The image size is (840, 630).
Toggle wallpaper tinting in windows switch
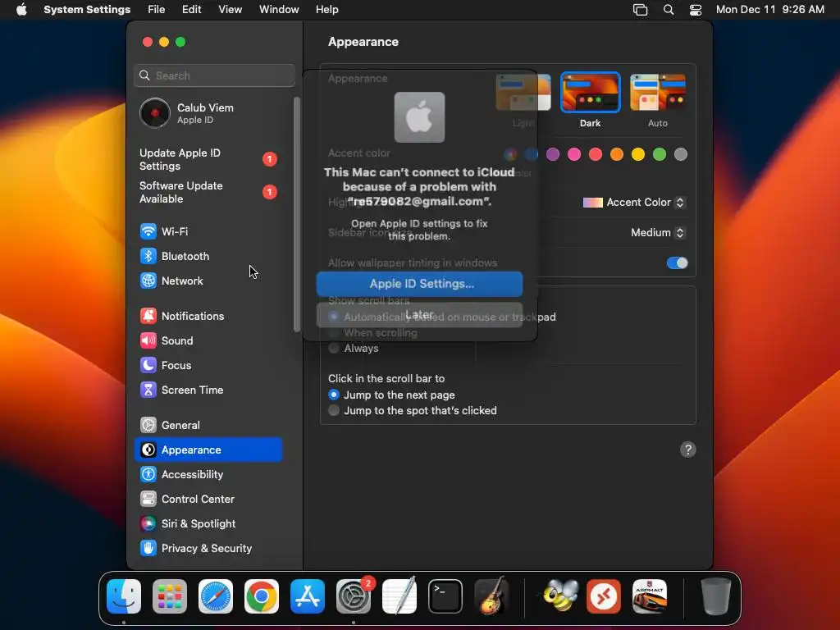(x=677, y=263)
